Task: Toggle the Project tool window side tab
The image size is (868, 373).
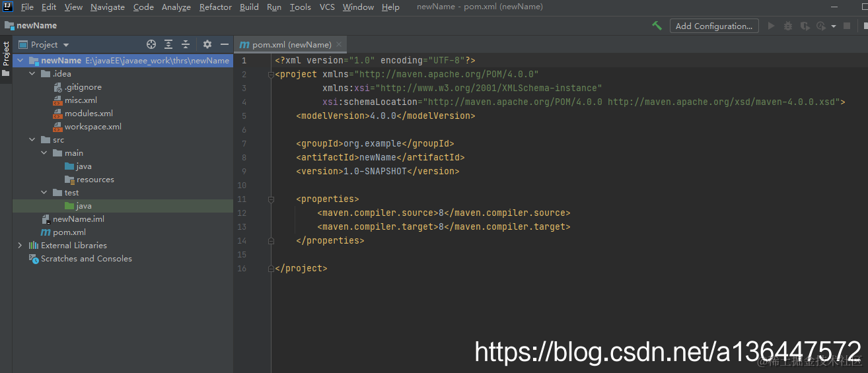Action: pyautogui.click(x=6, y=53)
